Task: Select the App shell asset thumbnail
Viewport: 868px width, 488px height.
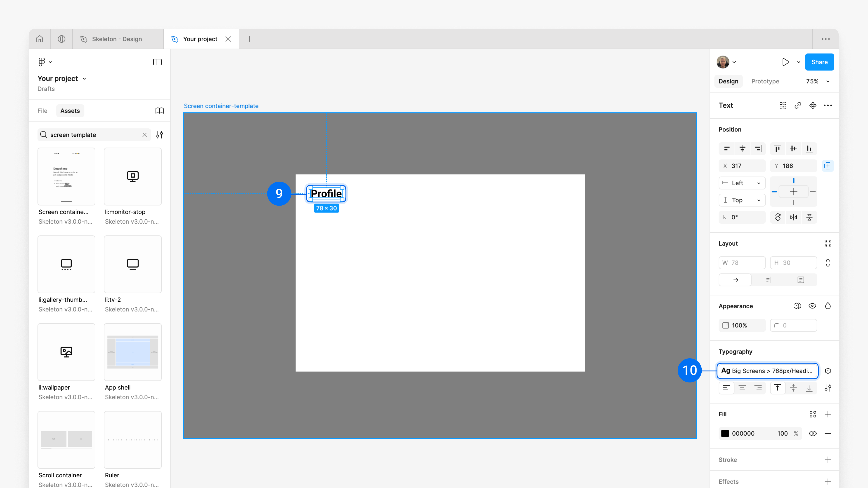Action: (x=133, y=352)
